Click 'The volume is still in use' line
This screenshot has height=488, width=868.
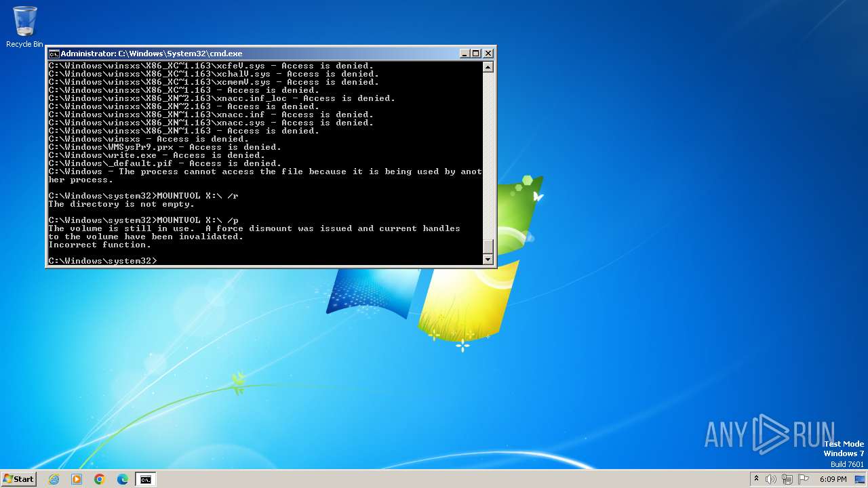coord(254,228)
